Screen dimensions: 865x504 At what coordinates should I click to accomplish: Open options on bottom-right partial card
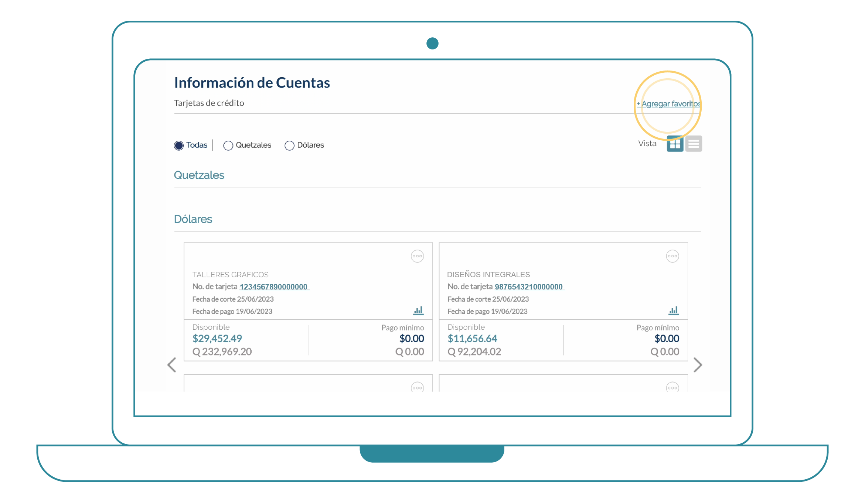pyautogui.click(x=672, y=387)
